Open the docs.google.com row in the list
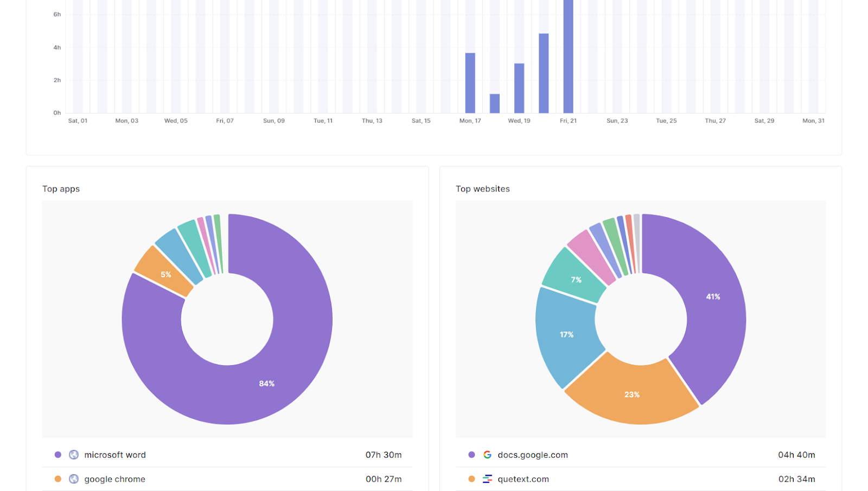Viewport: 868px width, 491px height. coord(641,455)
